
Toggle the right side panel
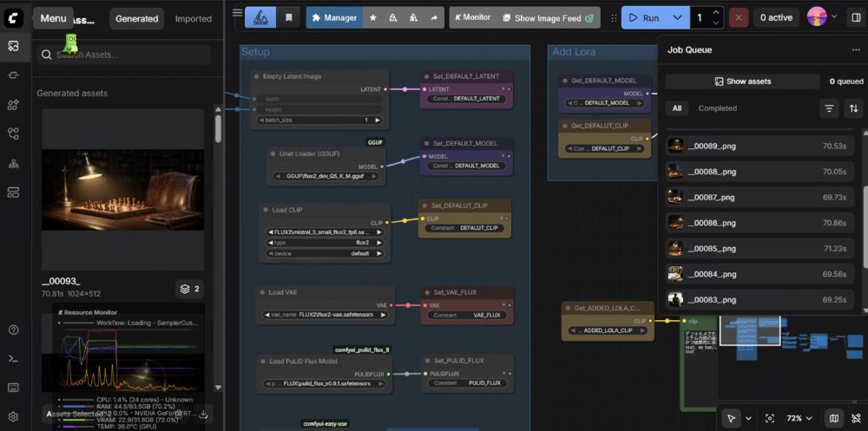point(856,17)
